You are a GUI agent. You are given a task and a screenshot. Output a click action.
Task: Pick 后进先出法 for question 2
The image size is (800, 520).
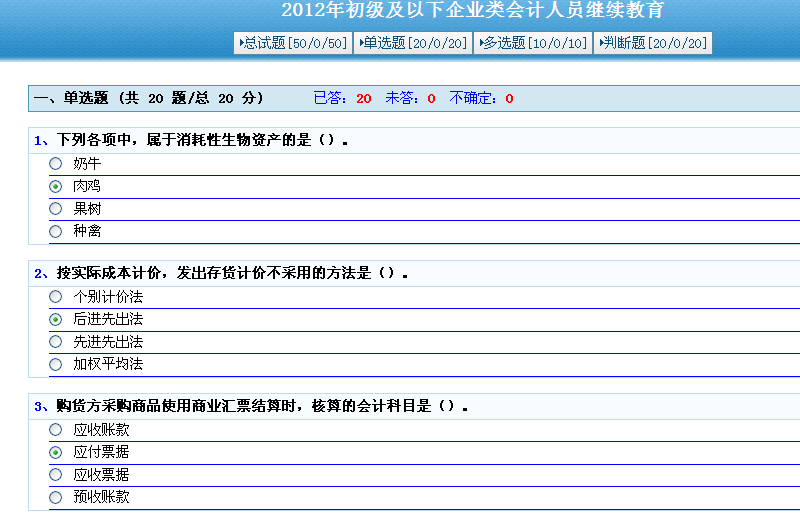56,319
